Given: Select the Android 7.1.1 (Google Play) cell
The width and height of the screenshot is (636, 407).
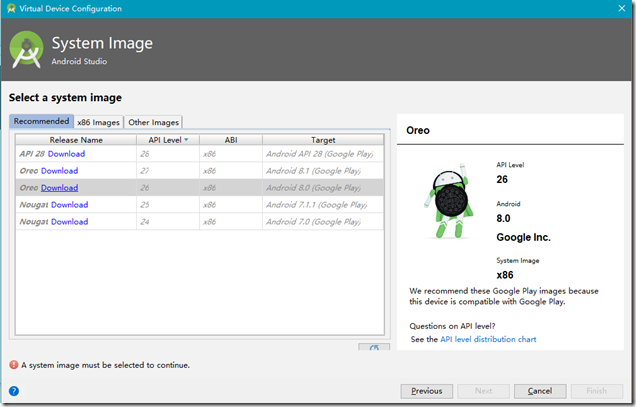Looking at the screenshot, I should [x=323, y=205].
